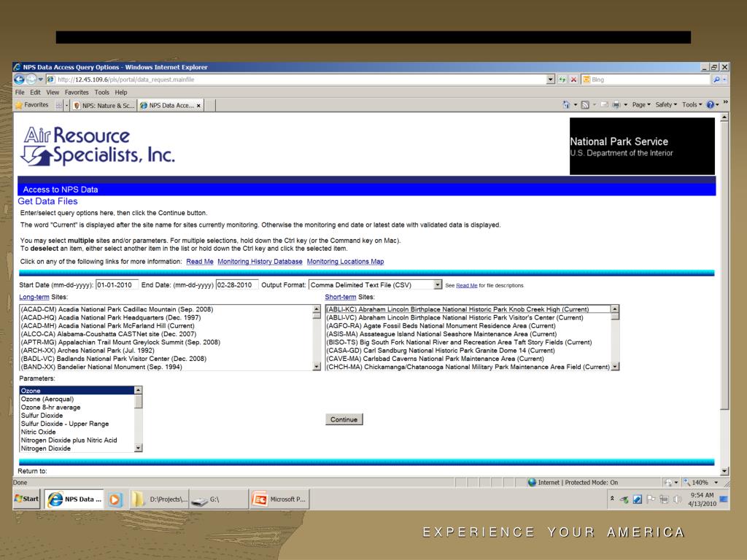Open the Favorites star button

tap(32, 105)
